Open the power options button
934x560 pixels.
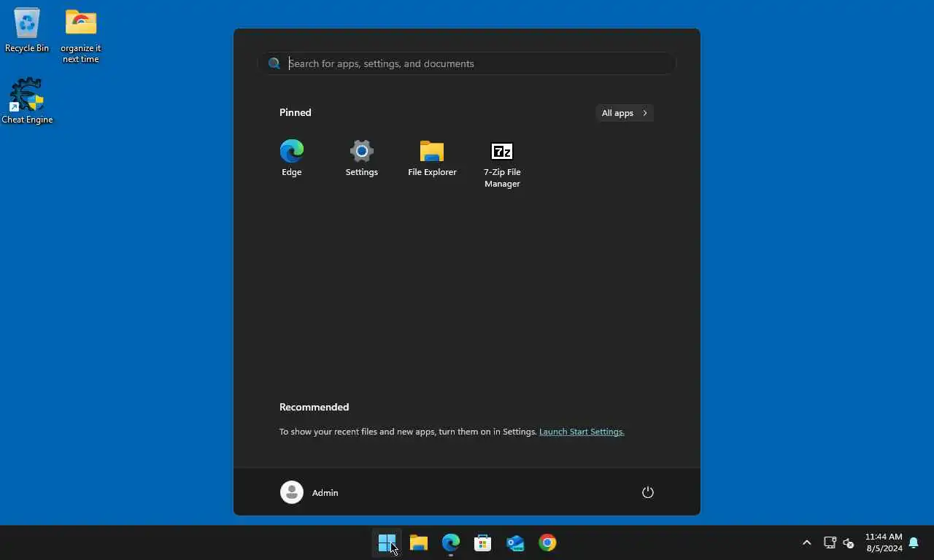[647, 492]
